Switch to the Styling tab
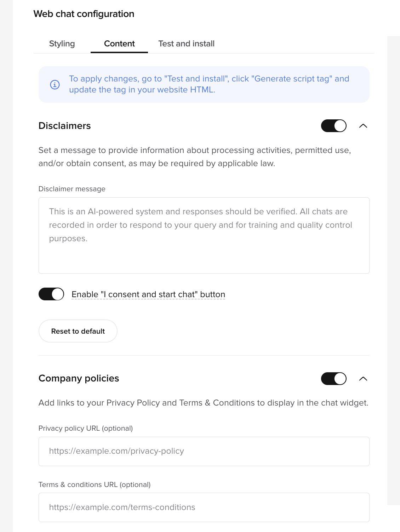Image resolution: width=400 pixels, height=532 pixels. (62, 44)
